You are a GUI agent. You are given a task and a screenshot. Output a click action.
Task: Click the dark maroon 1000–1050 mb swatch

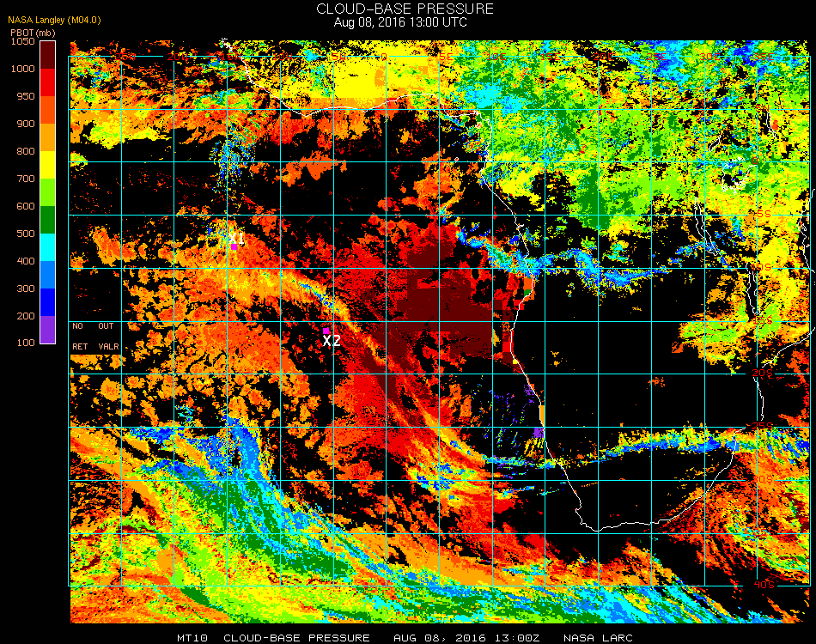(48, 55)
